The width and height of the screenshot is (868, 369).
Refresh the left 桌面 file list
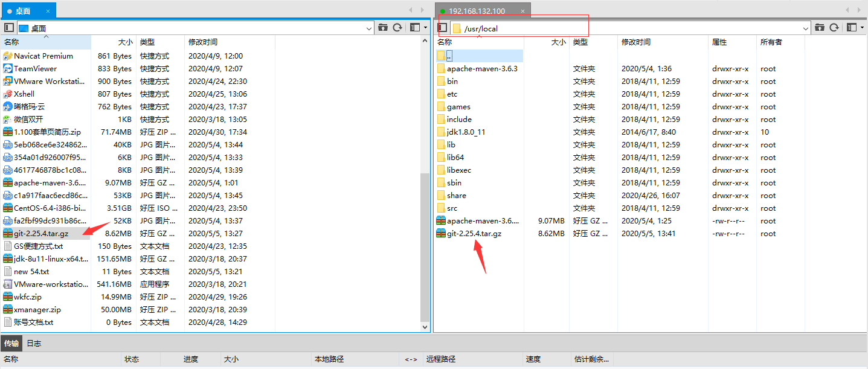(x=397, y=28)
